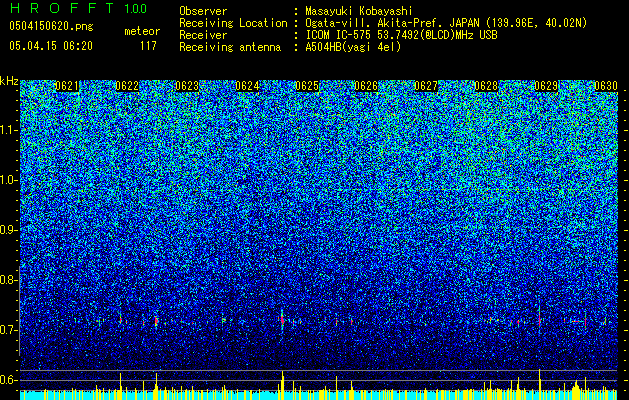Select the observer name Masayuki Kobayashi

359,11
